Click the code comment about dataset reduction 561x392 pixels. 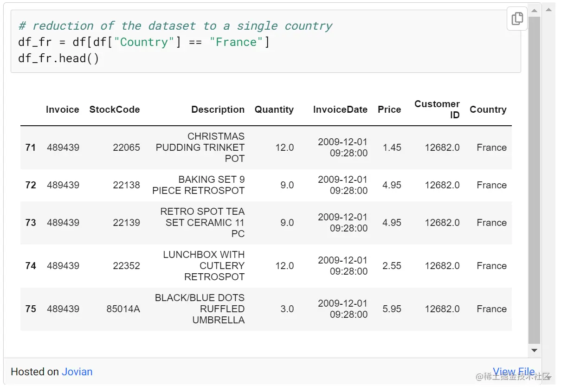tap(175, 26)
